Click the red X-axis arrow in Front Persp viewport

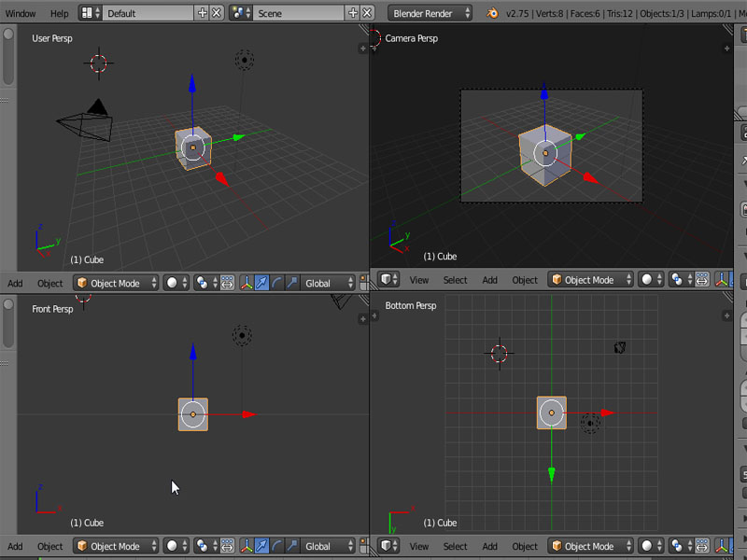pyautogui.click(x=249, y=414)
